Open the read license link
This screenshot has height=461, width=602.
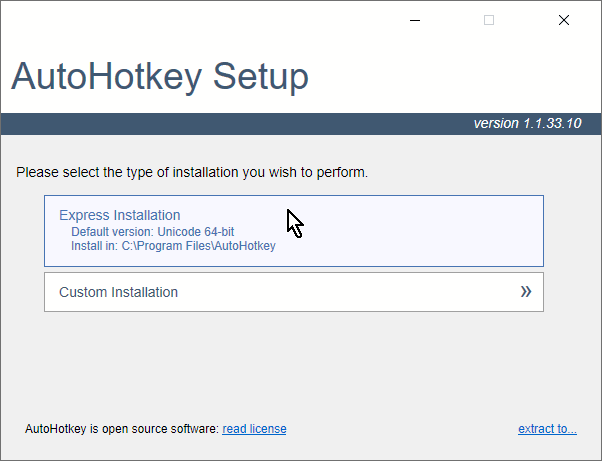(x=254, y=429)
